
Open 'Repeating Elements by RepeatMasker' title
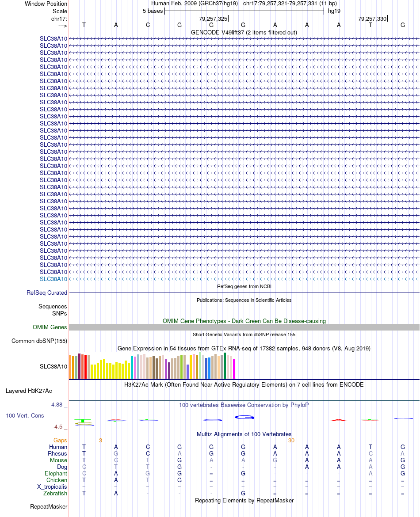pyautogui.click(x=244, y=500)
